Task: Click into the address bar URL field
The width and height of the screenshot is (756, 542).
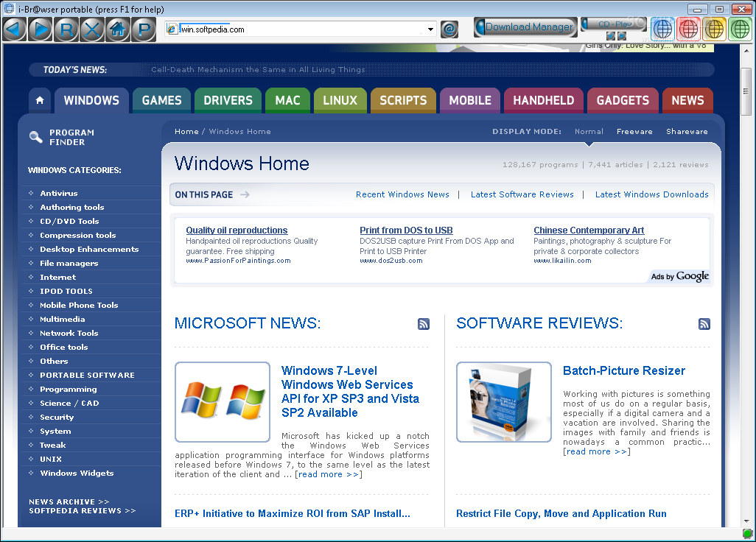Action: (301, 29)
